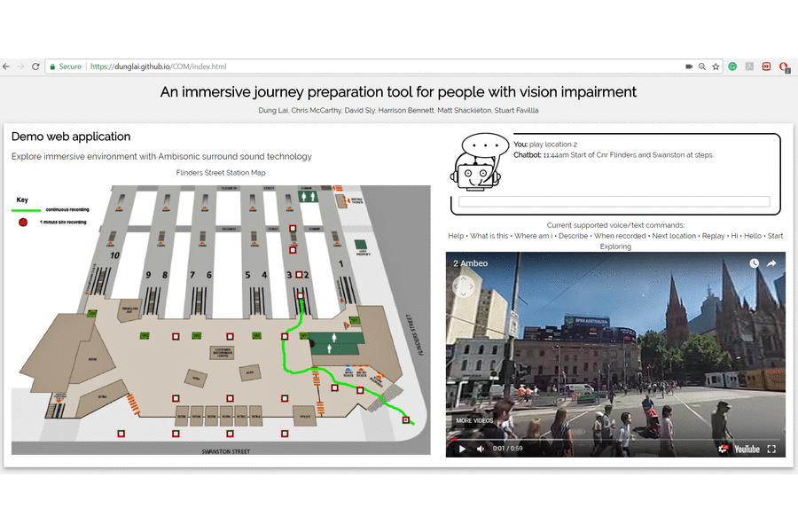The height and width of the screenshot is (532, 798).
Task: Open the video settings gear
Action: tap(723, 449)
